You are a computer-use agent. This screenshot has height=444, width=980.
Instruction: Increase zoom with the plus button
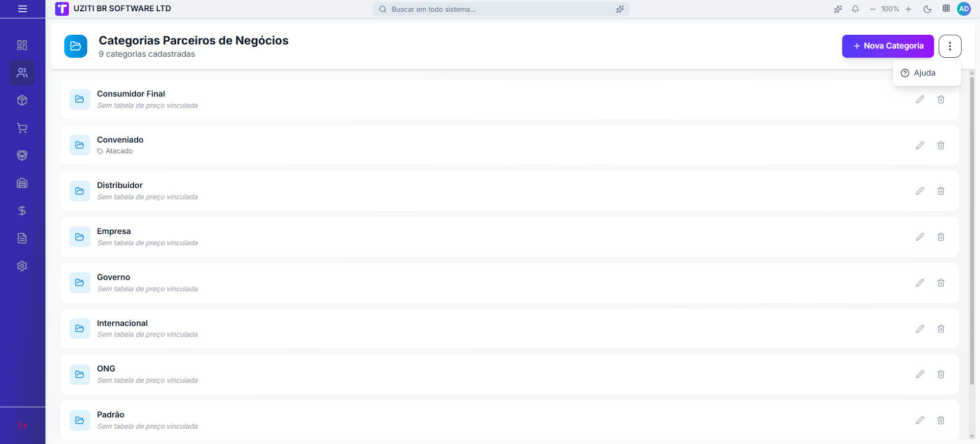click(909, 9)
